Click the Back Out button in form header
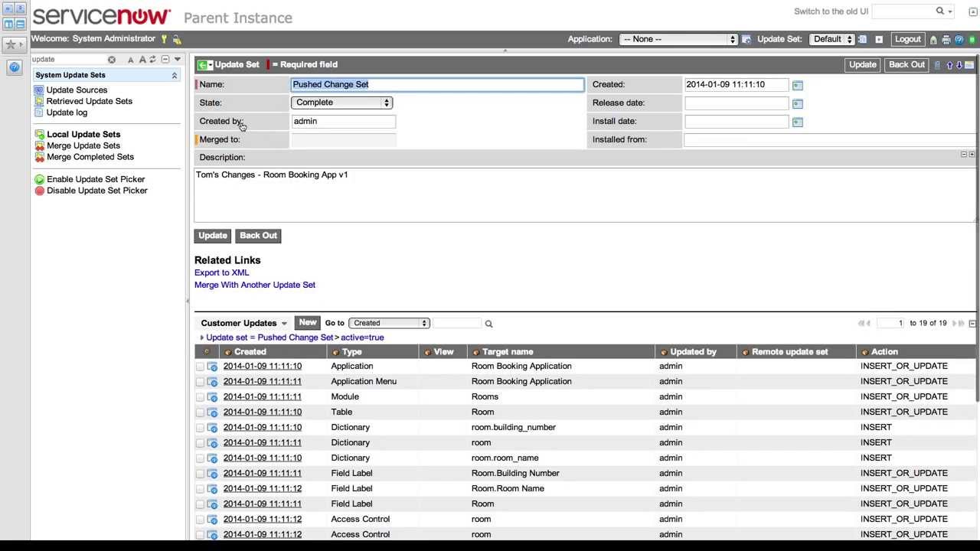980x551 pixels. coord(906,65)
